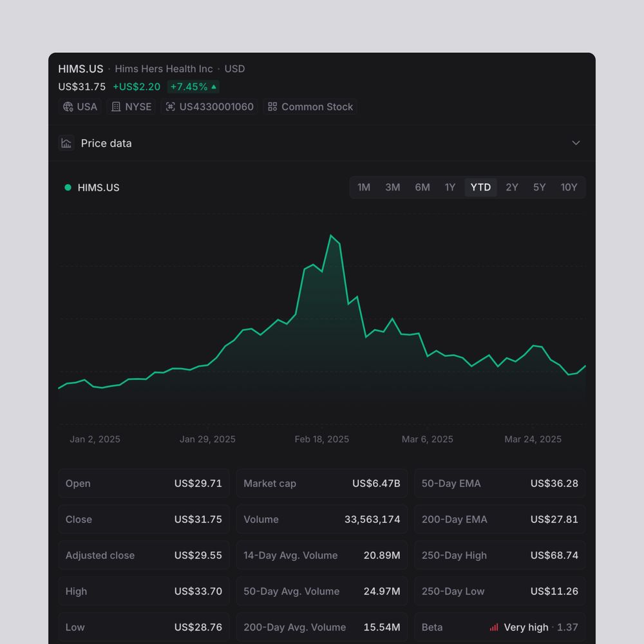Image resolution: width=644 pixels, height=644 pixels.
Task: Click the NYSE building icon
Action: click(116, 107)
